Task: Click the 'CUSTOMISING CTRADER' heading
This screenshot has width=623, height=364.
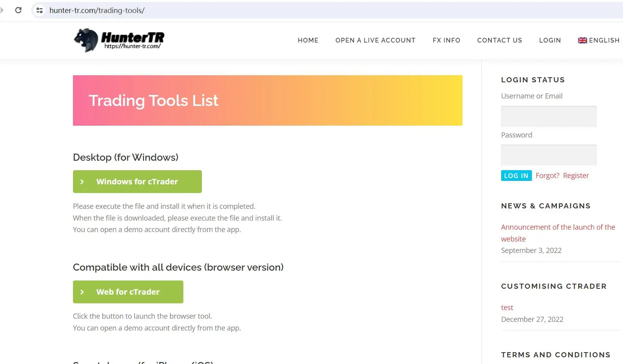Action: pyautogui.click(x=554, y=286)
